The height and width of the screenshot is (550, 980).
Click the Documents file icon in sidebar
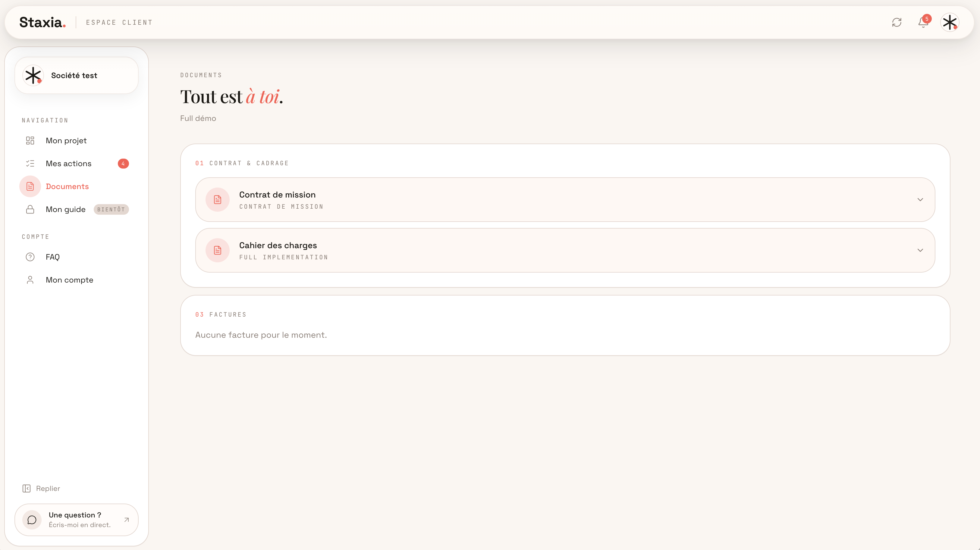pyautogui.click(x=30, y=186)
